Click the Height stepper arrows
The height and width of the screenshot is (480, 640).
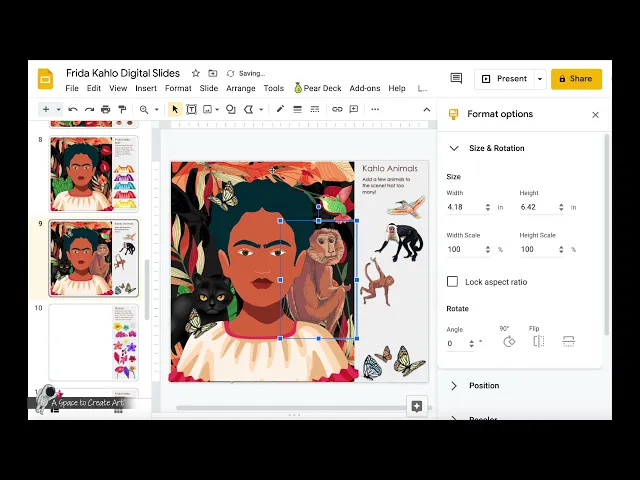click(x=561, y=207)
